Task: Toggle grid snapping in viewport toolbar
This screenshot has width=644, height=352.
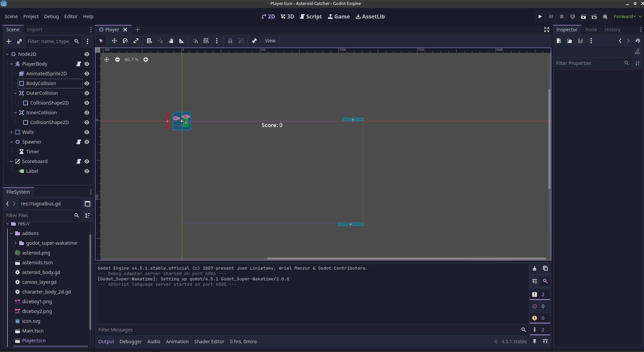Action: tap(206, 41)
